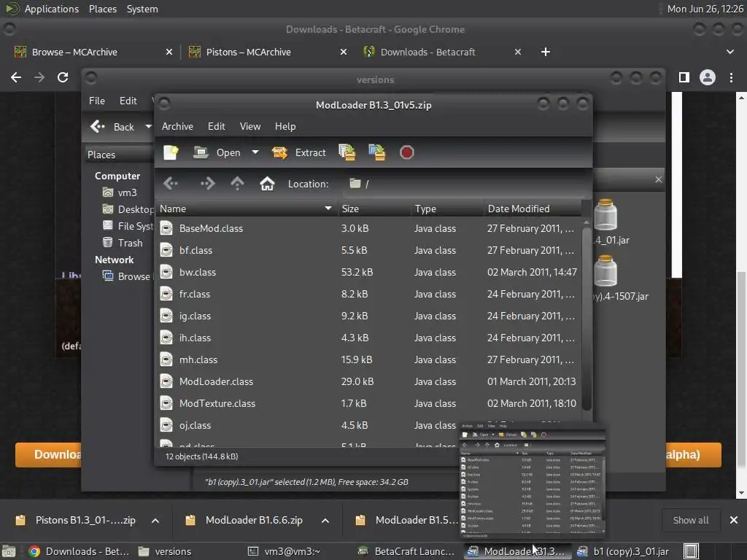Select the ih.class file
The height and width of the screenshot is (560, 747).
[368, 338]
